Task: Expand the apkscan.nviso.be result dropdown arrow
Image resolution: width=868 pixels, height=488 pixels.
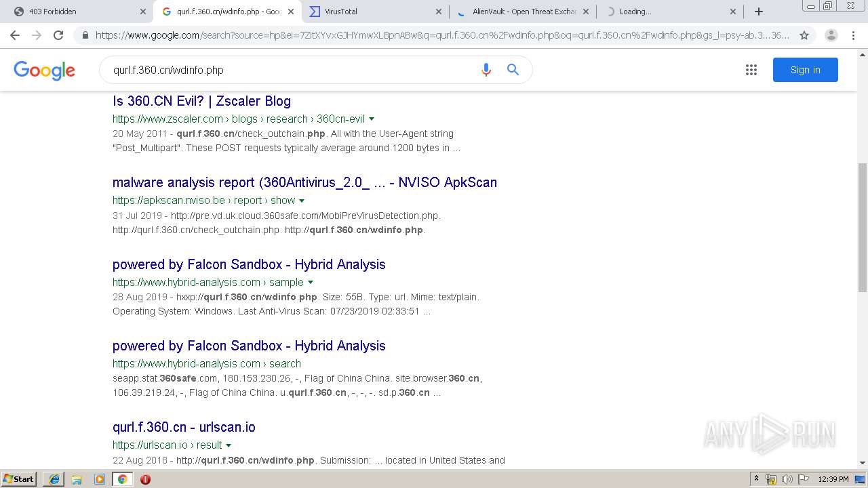Action: 302,201
